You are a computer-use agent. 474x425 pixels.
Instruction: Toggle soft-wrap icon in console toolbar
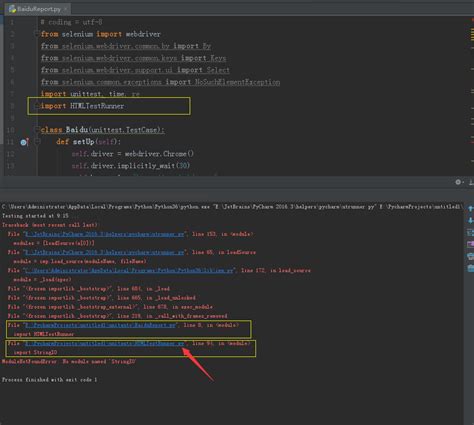click(x=470, y=232)
